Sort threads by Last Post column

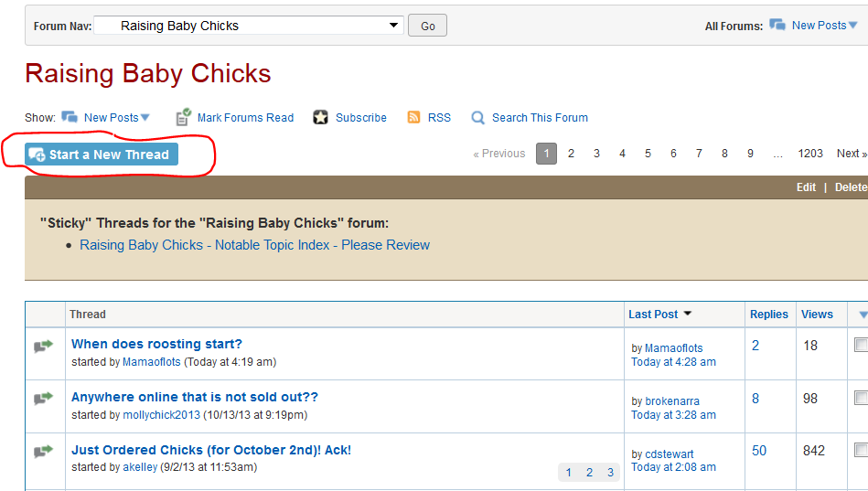point(653,314)
